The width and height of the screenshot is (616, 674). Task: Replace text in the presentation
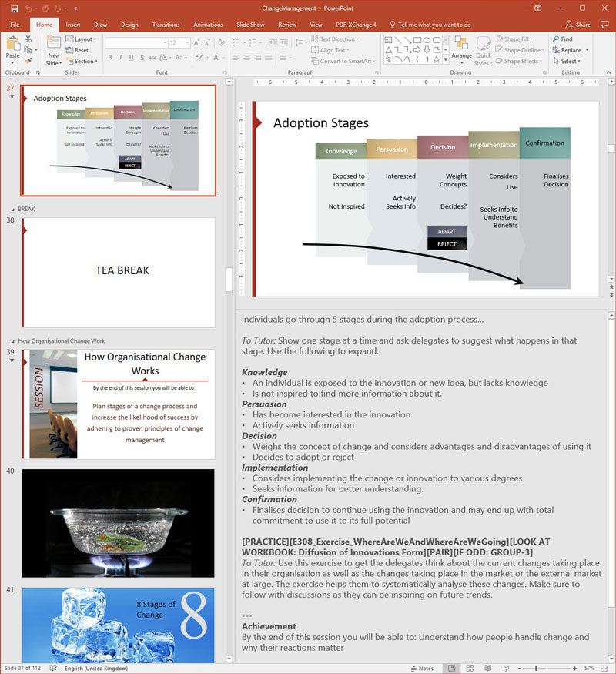567,50
